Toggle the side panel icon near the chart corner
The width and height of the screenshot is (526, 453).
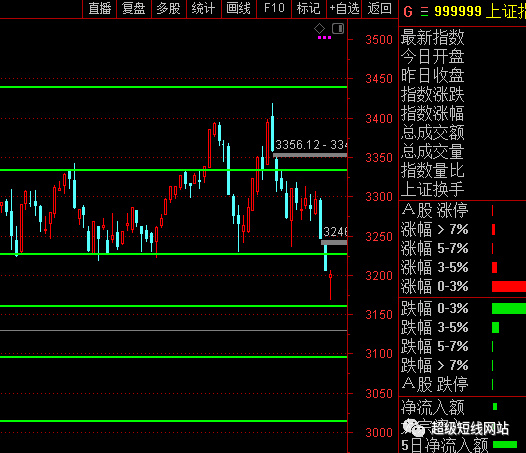click(x=338, y=29)
